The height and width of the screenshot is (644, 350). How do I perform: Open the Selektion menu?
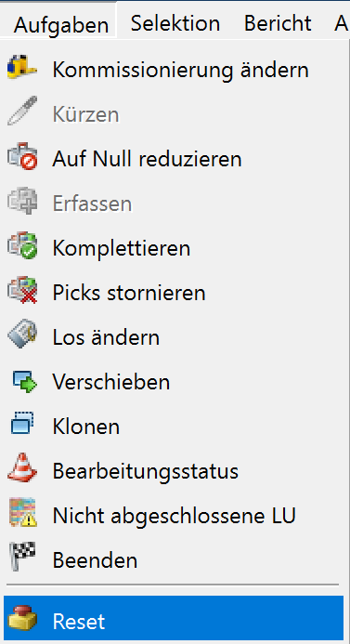coord(175,23)
